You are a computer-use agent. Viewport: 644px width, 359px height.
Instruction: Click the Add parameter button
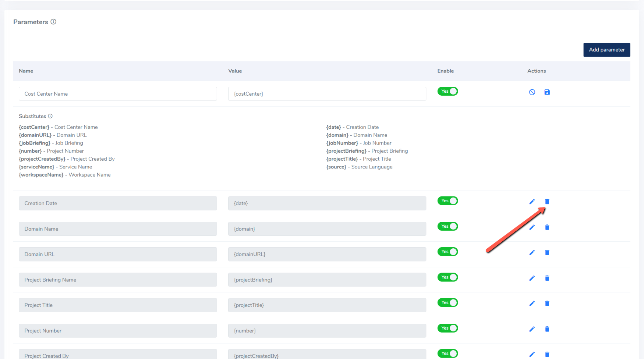point(606,50)
